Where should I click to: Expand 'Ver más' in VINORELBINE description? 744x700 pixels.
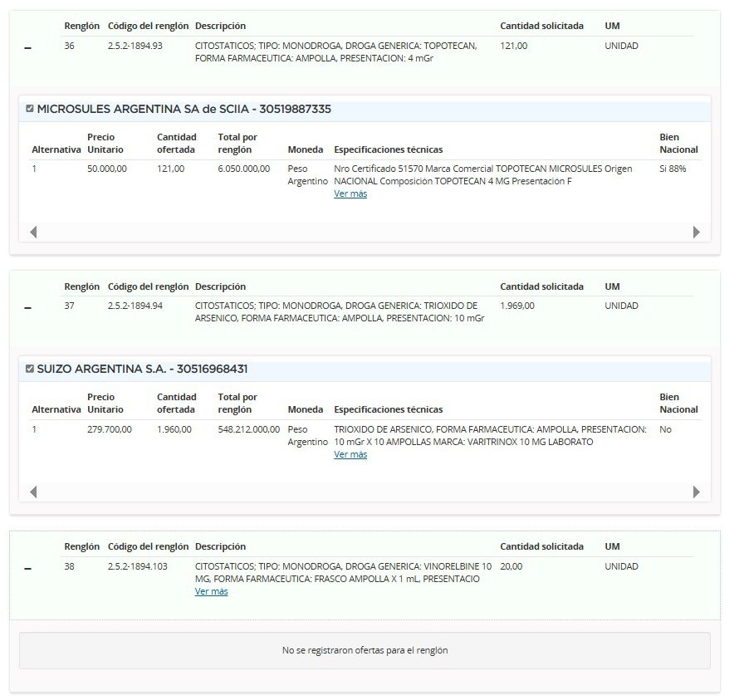211,591
